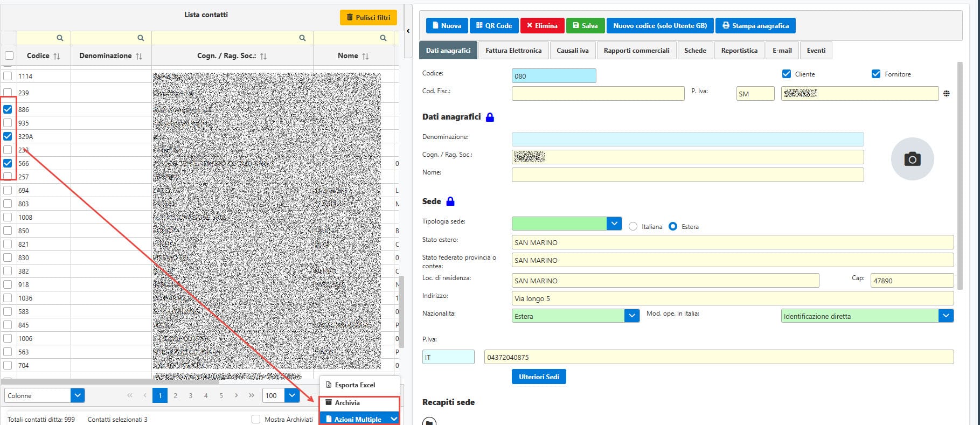Open the Tipologia sede dropdown
The image size is (980, 425).
(x=614, y=223)
